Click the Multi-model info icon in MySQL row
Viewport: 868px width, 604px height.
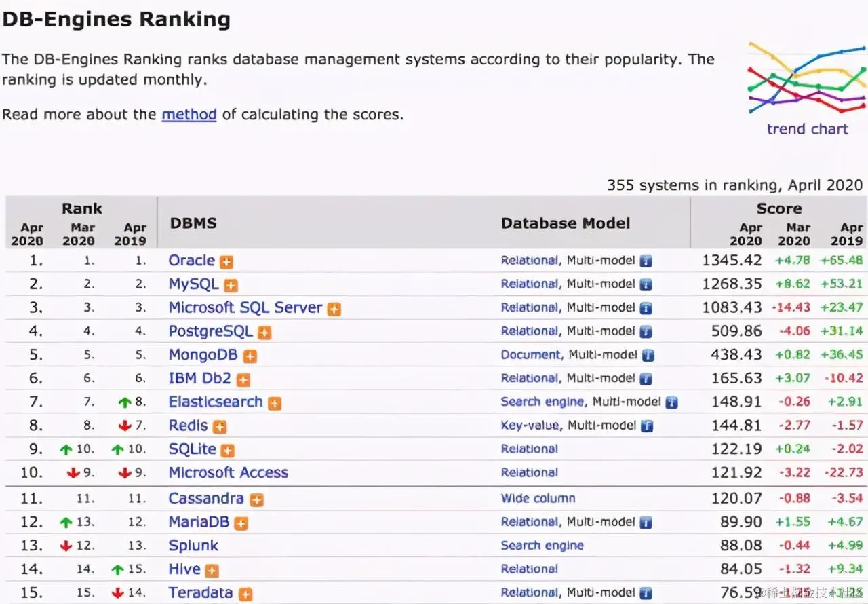[x=646, y=285]
